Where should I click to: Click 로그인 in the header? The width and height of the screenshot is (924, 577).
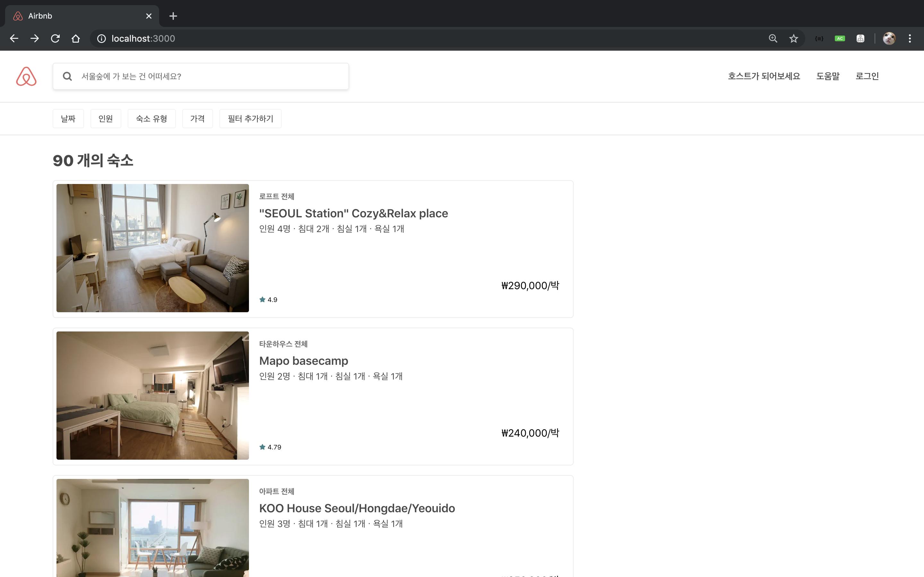pos(867,76)
